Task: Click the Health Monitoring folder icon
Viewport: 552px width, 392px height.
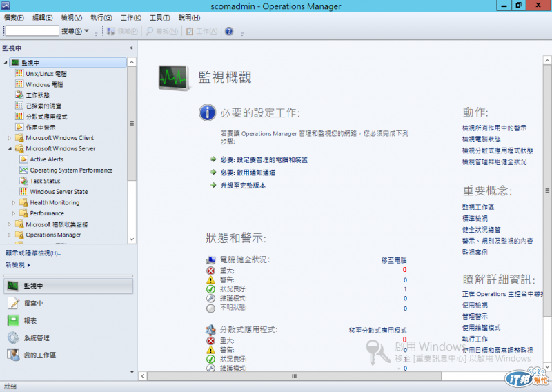Action: pyautogui.click(x=23, y=202)
